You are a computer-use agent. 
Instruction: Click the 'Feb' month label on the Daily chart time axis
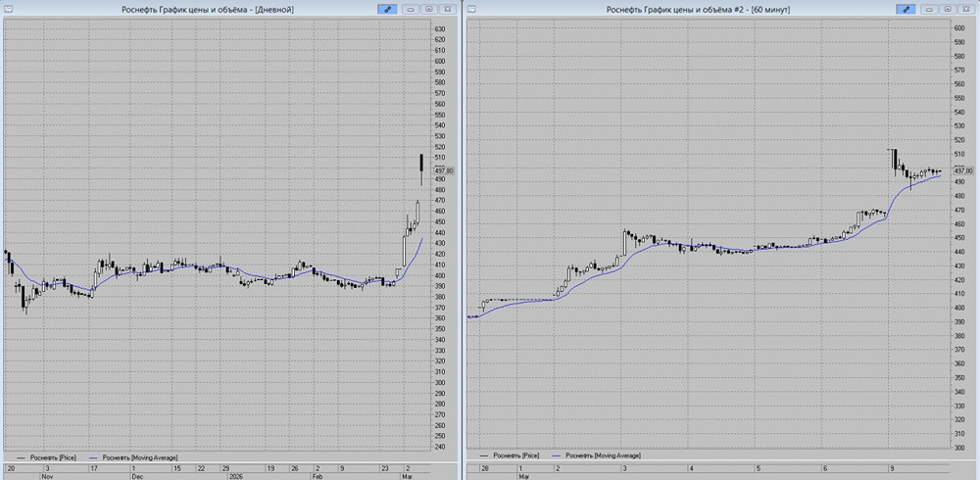click(x=319, y=476)
